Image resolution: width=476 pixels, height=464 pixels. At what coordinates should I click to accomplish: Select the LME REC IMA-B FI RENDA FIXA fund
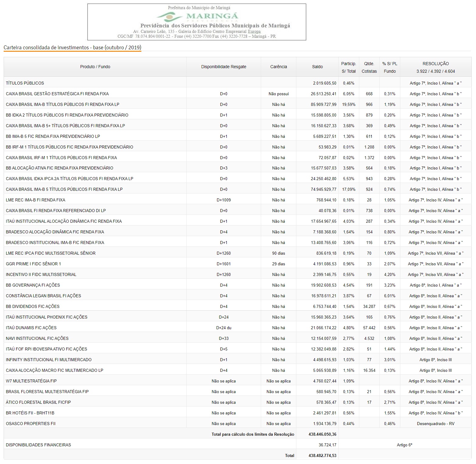pos(36,200)
